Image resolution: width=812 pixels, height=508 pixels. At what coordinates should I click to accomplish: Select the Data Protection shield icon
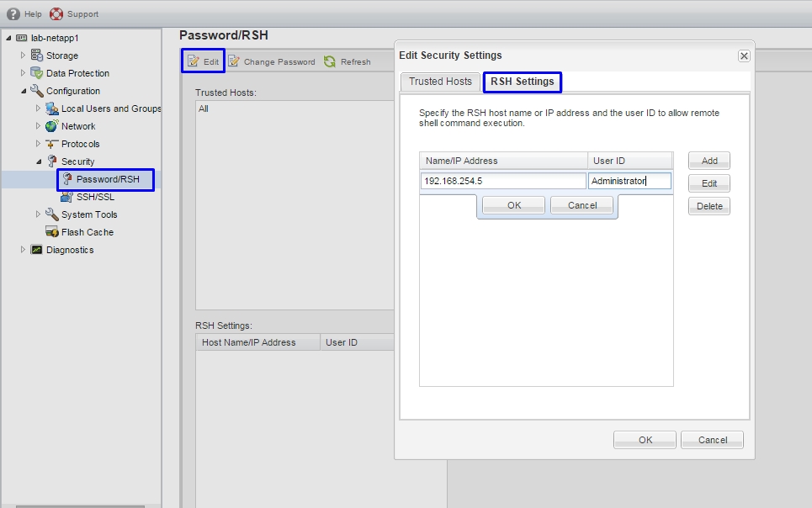37,73
